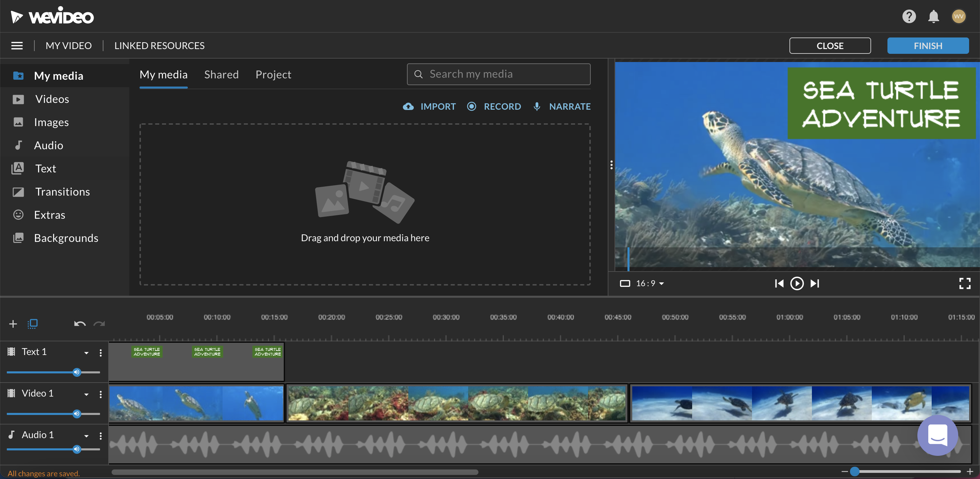Select the Audio panel icon
The width and height of the screenshot is (980, 479).
pyautogui.click(x=17, y=145)
